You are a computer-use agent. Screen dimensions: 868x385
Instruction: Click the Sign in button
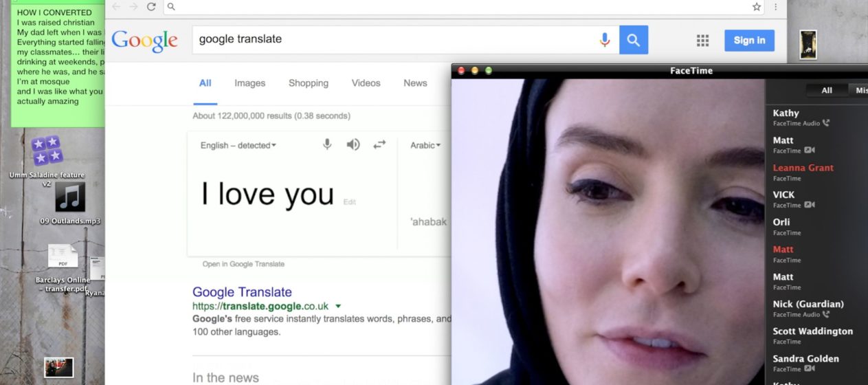click(749, 41)
